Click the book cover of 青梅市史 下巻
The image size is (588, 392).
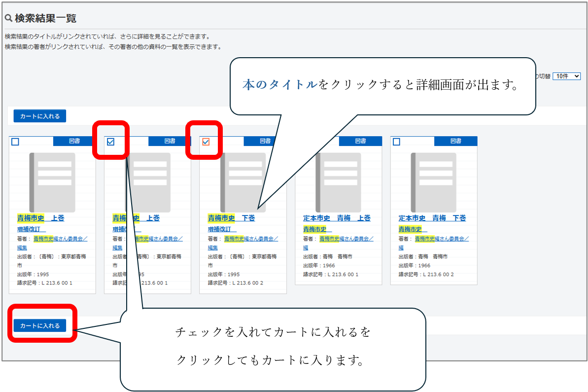(242, 182)
